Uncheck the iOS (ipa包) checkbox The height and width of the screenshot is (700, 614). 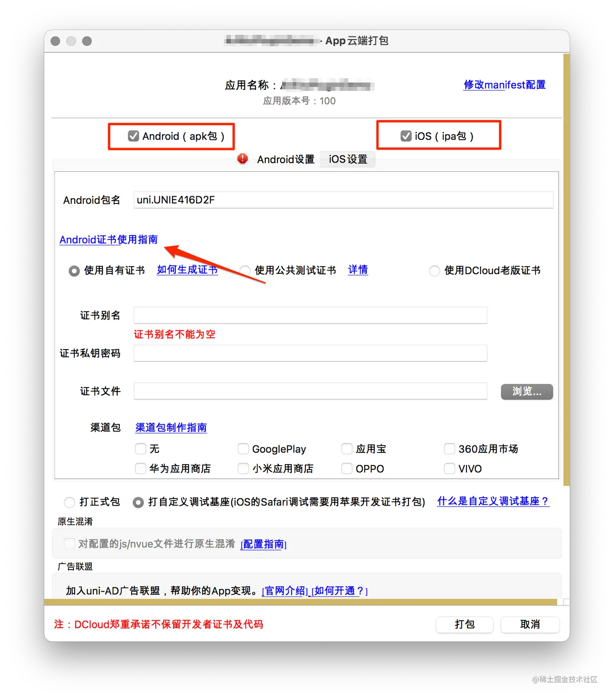(x=406, y=136)
